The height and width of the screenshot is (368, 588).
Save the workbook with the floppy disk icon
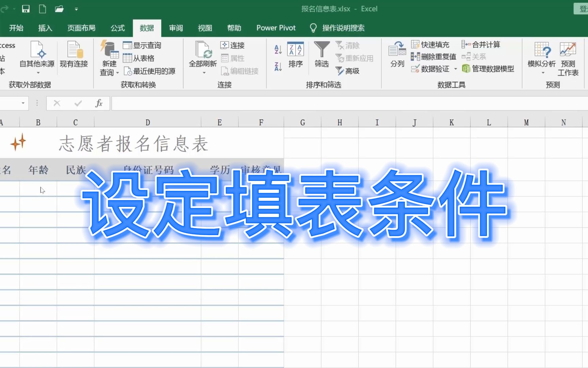(x=26, y=9)
